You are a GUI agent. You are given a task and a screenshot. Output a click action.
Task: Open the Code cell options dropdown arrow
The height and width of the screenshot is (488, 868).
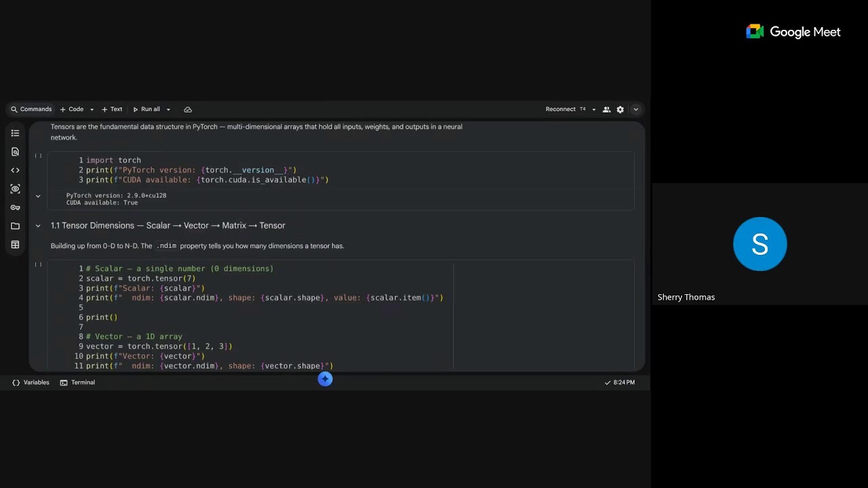point(91,109)
